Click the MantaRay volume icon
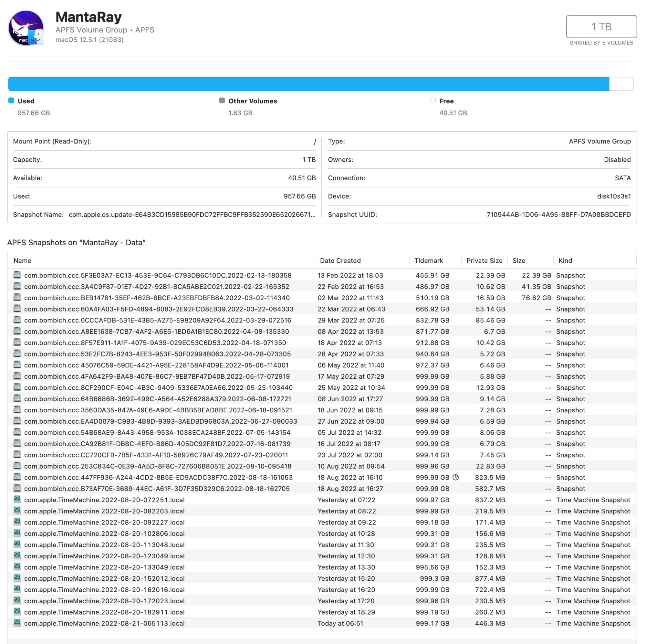Screen dimensions: 646x644 (x=26, y=28)
